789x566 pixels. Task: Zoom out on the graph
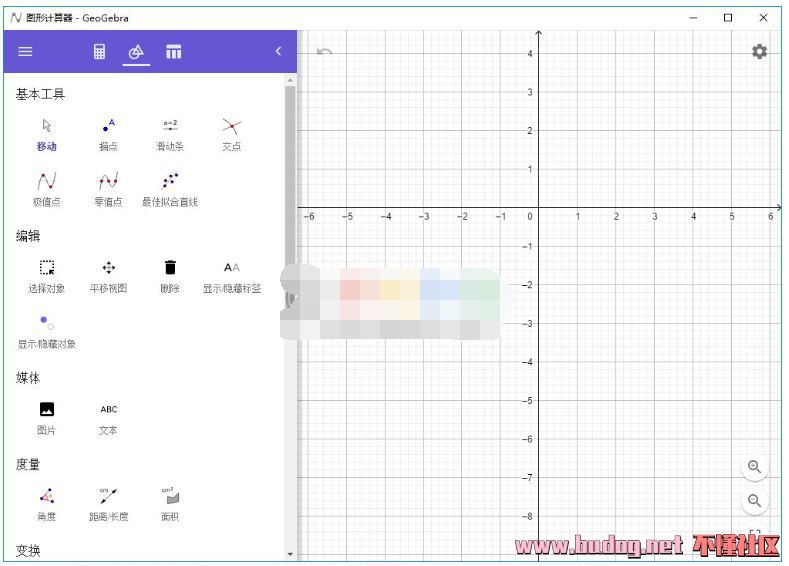(x=754, y=501)
